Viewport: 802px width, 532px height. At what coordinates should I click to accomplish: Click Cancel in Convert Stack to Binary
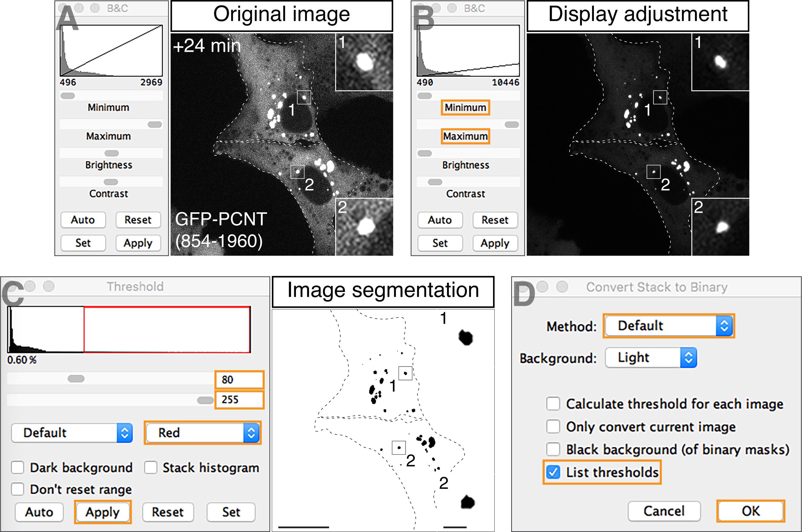point(664,511)
